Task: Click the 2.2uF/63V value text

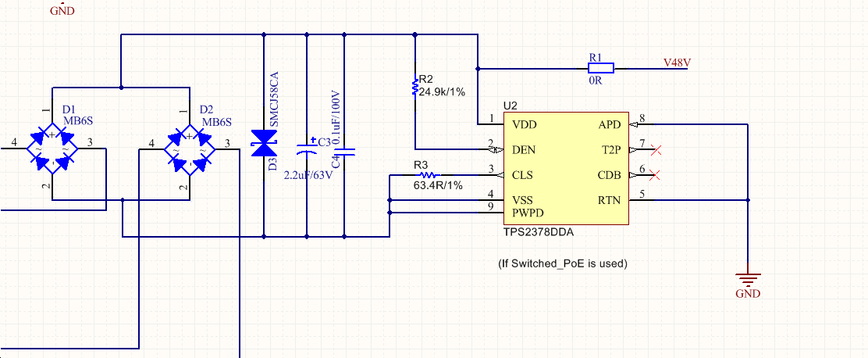Action: pyautogui.click(x=307, y=175)
